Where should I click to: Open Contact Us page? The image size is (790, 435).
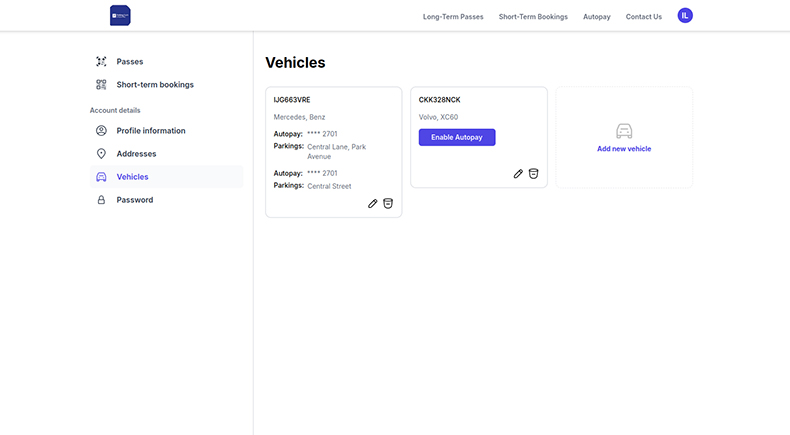[644, 17]
